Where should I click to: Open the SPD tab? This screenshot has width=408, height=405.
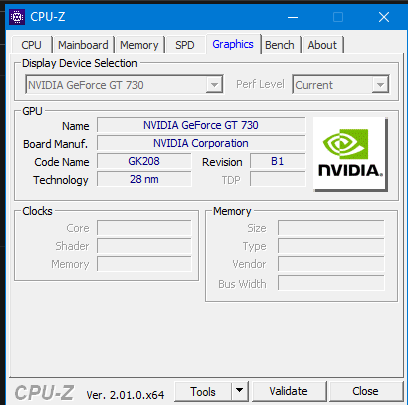pos(185,45)
